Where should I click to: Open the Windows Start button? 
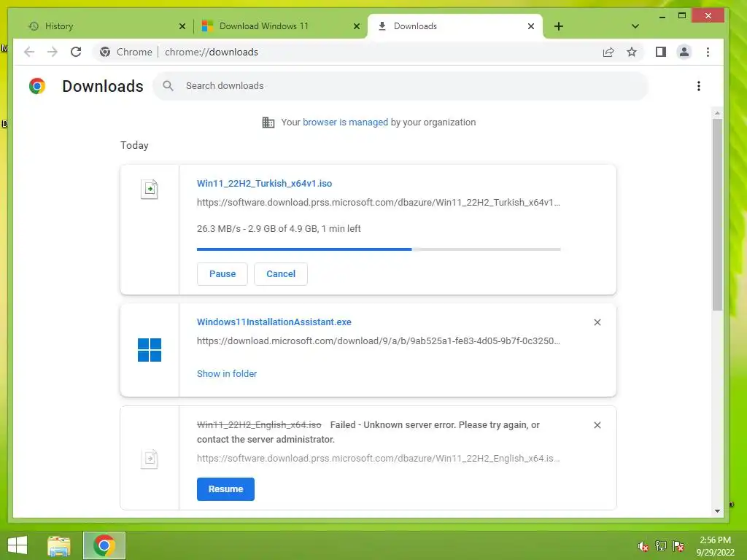[18, 545]
